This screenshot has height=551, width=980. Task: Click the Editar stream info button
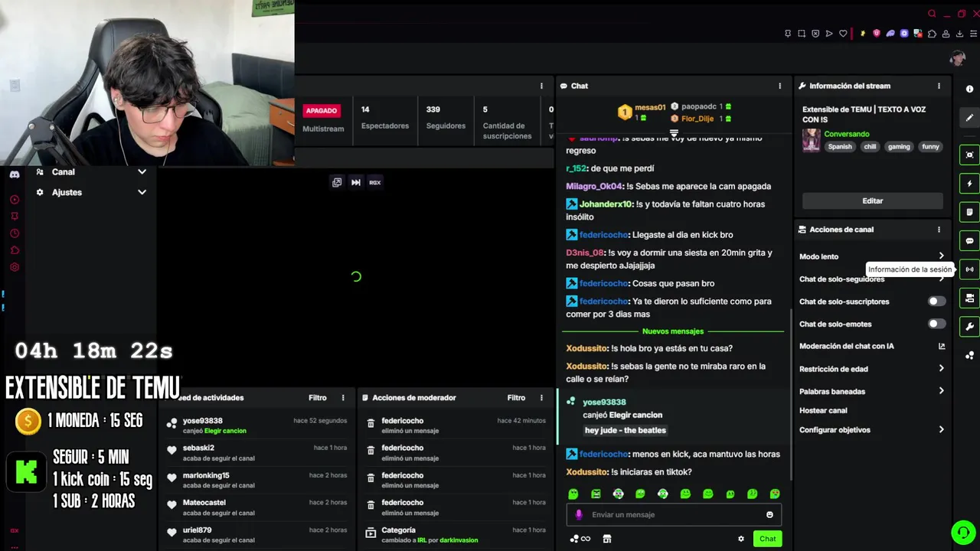(872, 201)
